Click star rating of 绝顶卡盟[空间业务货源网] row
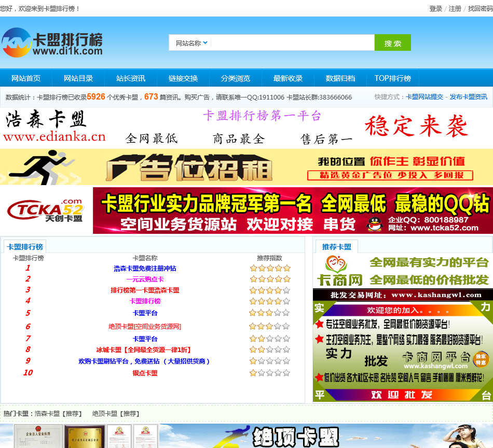 (269, 326)
